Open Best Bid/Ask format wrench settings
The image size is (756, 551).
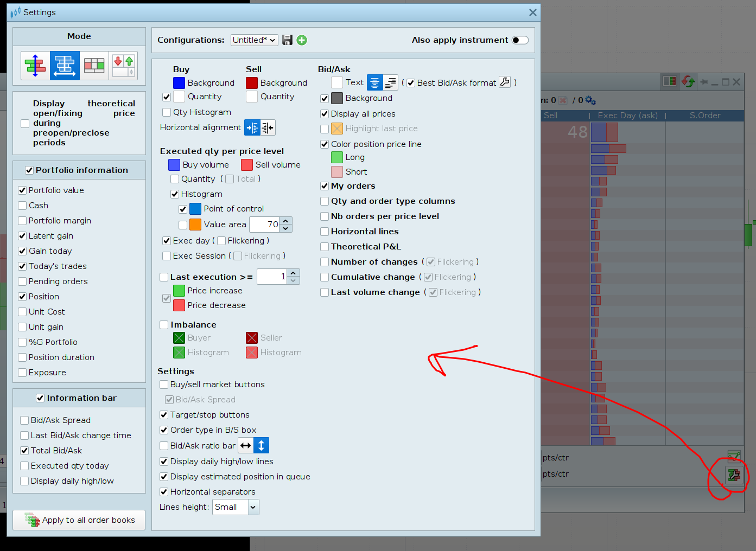[x=505, y=82]
